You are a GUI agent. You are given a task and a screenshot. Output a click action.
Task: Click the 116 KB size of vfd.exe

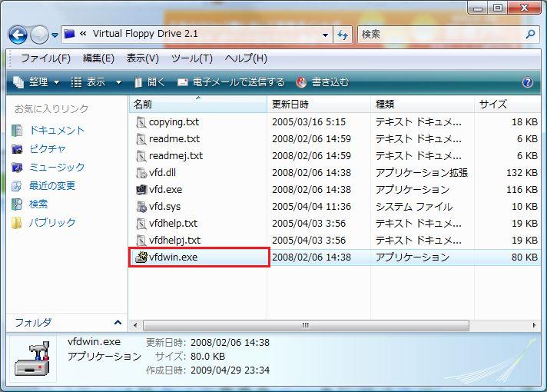522,190
